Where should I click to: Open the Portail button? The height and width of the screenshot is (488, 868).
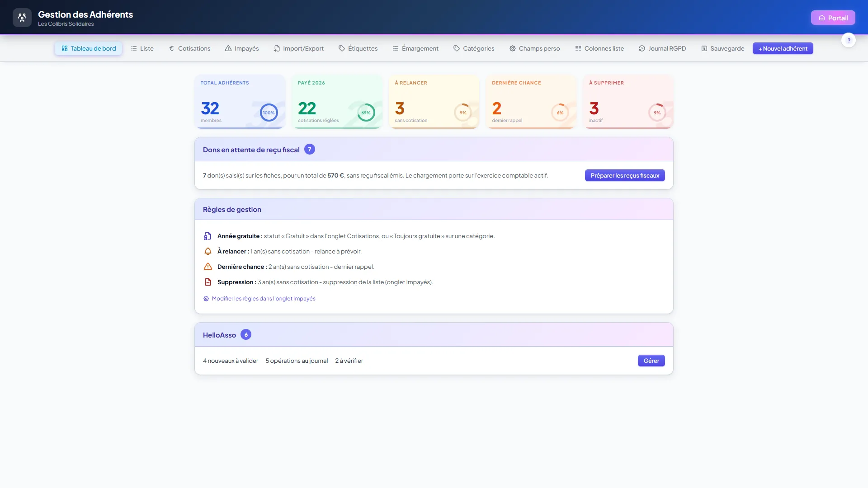[833, 18]
